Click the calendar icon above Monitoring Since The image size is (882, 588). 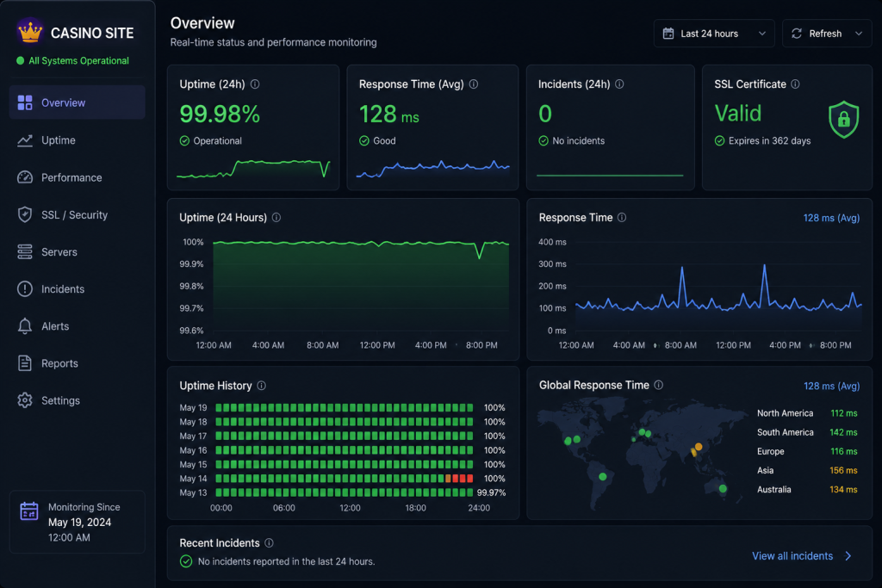pos(29,511)
